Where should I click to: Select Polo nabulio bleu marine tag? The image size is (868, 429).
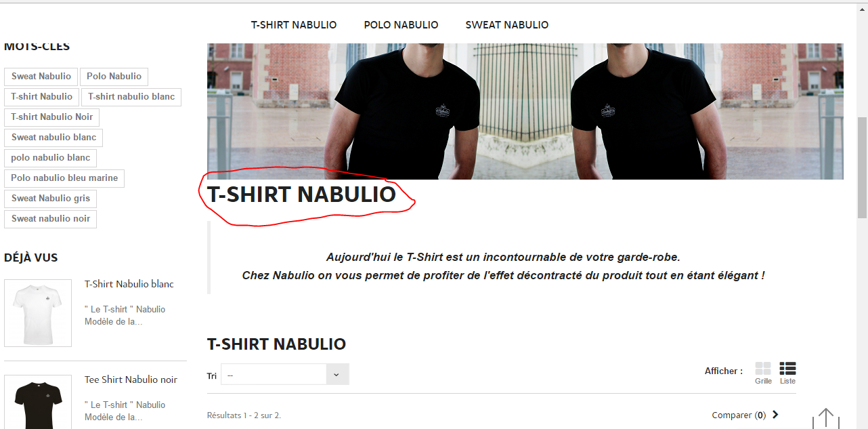click(64, 178)
